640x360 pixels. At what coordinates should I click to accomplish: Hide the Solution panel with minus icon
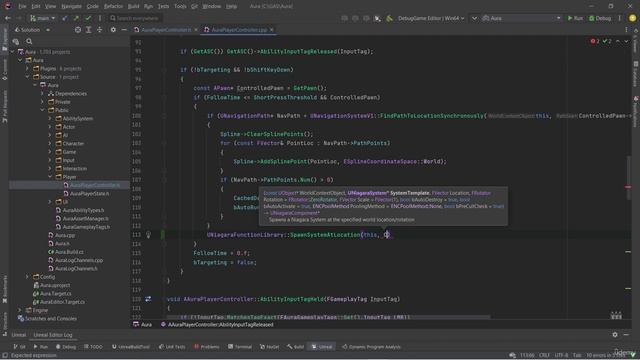pos(124,30)
